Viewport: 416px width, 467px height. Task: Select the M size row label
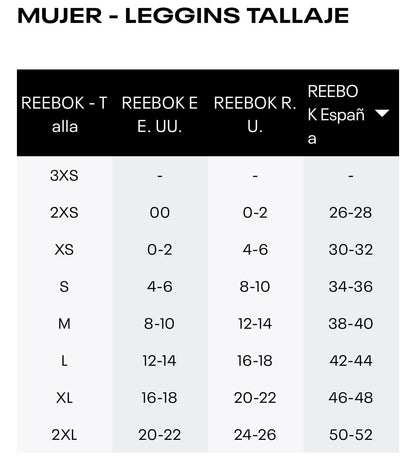[64, 323]
